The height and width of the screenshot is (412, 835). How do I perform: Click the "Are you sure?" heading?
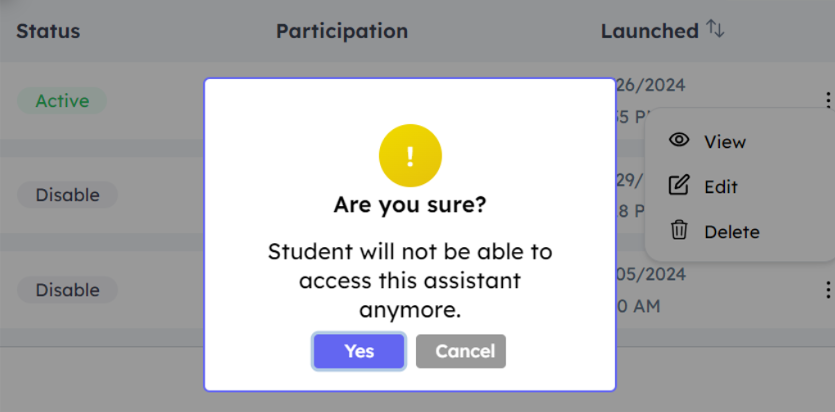coord(410,206)
